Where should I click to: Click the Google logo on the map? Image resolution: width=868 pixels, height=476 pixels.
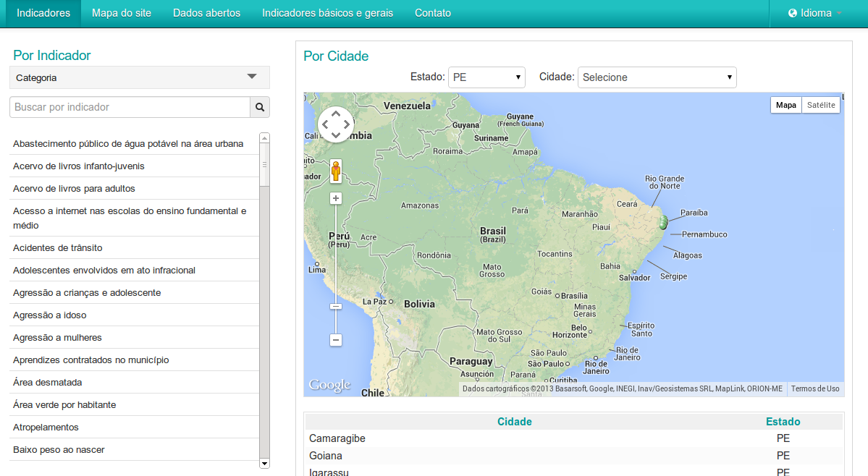coord(329,385)
